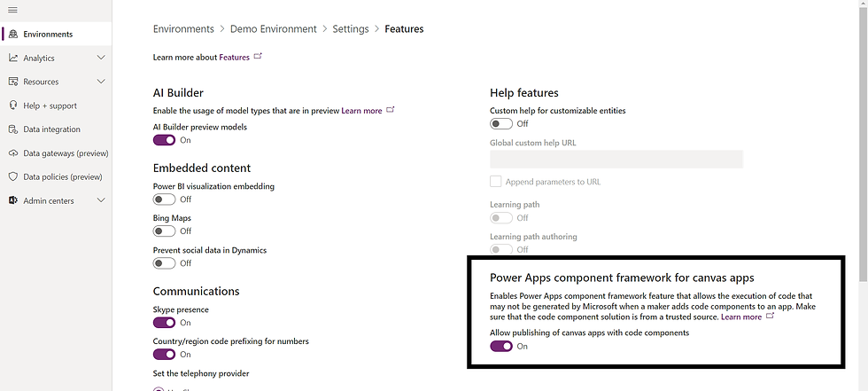The width and height of the screenshot is (868, 391).
Task: Open the Features learn more link
Action: (x=234, y=57)
